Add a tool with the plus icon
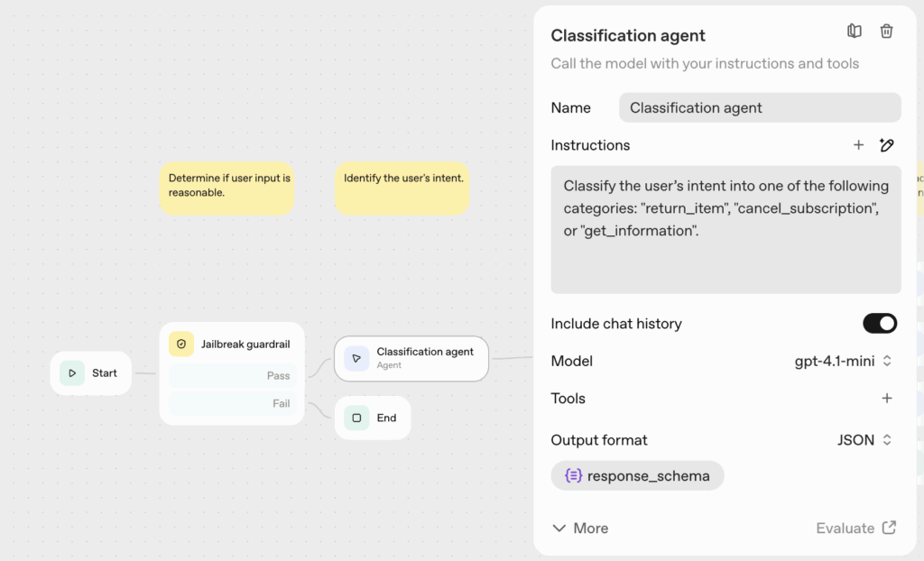The image size is (924, 561). click(x=887, y=399)
